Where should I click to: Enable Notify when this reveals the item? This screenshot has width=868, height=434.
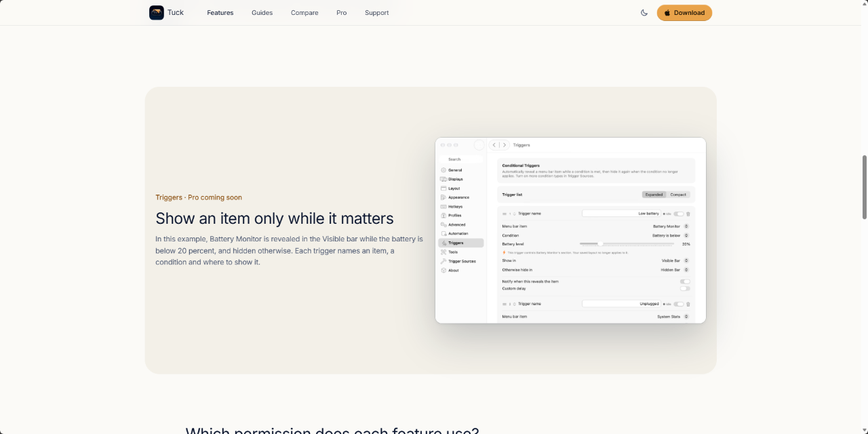tap(685, 281)
